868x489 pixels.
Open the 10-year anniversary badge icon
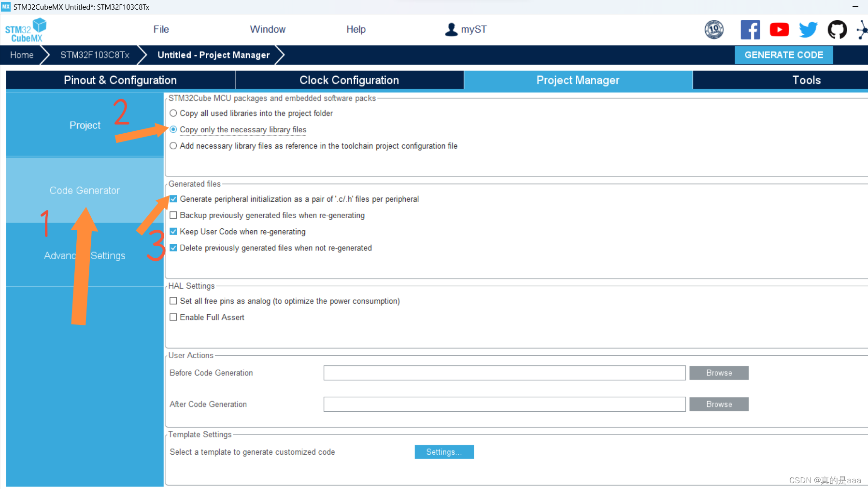714,29
